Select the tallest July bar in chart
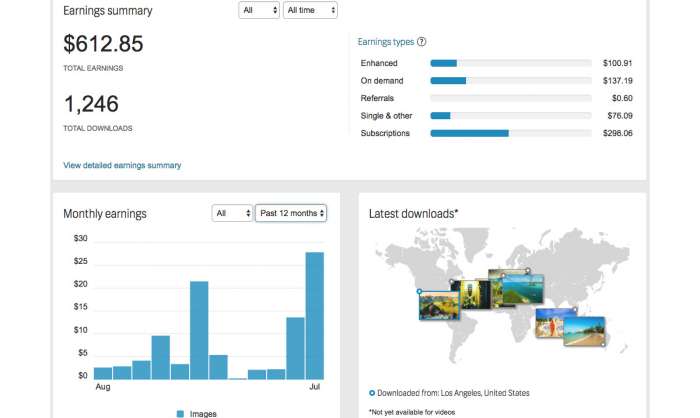 coord(314,315)
